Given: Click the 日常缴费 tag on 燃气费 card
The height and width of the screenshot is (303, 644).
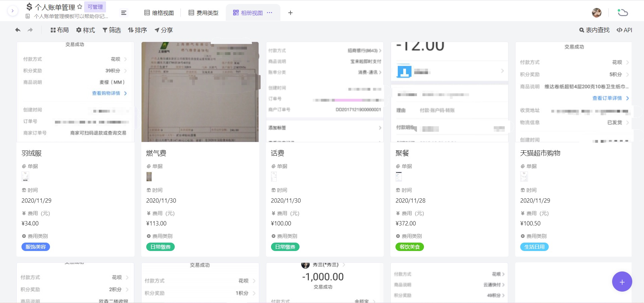Looking at the screenshot, I should pos(160,247).
